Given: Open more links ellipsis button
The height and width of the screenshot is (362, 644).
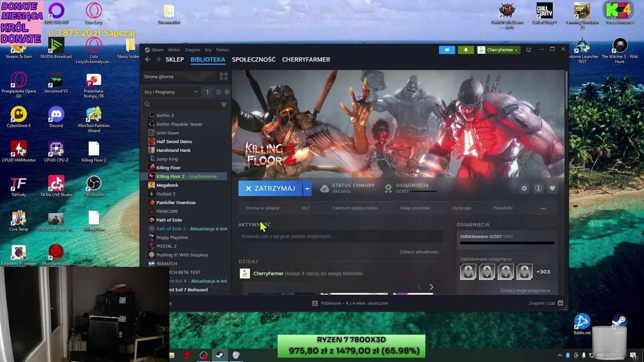Looking at the screenshot, I should click(x=543, y=208).
